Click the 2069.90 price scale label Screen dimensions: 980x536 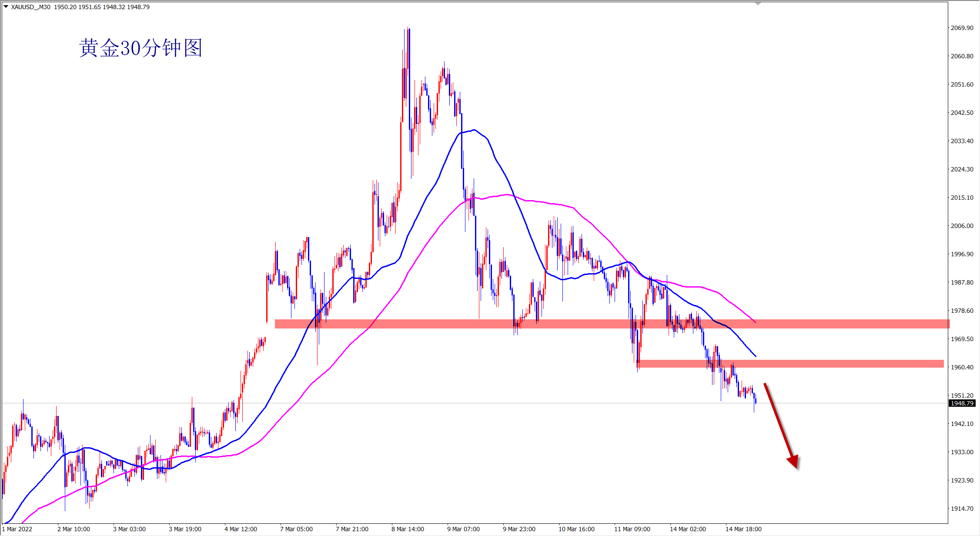[x=962, y=28]
